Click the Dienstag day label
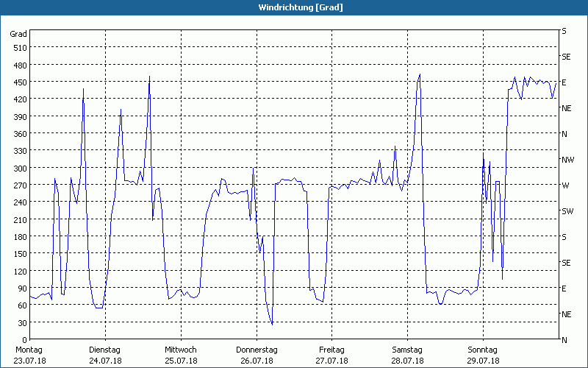Image resolution: width=588 pixels, height=368 pixels. 104,350
